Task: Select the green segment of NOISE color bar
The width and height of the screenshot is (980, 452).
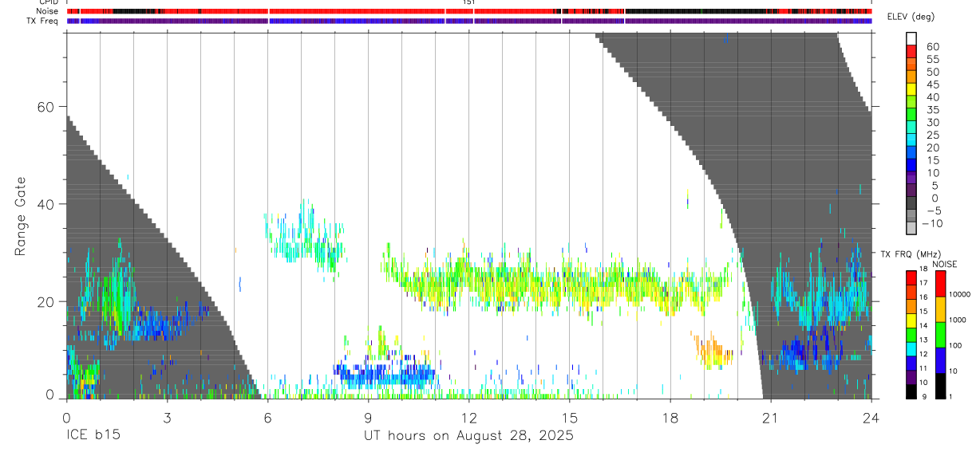Action: tap(940, 333)
